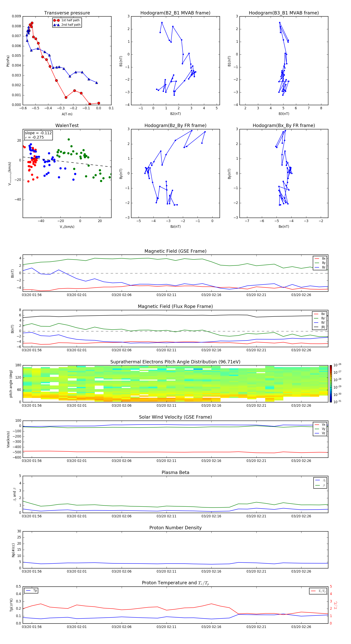Click the 'Bz' legend entry in GSE magnetic field plot
This screenshot has width=351, height=644.
tap(320, 267)
